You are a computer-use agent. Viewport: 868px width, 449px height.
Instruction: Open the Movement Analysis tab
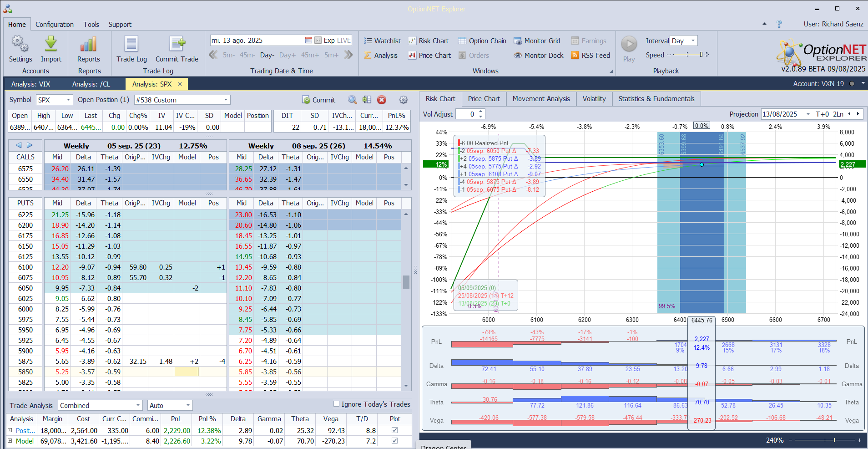(541, 99)
